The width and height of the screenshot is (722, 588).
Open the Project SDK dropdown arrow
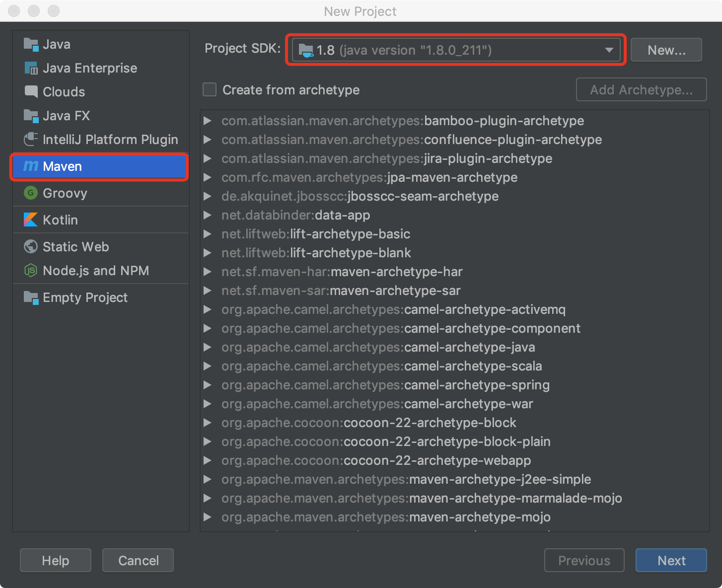click(609, 50)
